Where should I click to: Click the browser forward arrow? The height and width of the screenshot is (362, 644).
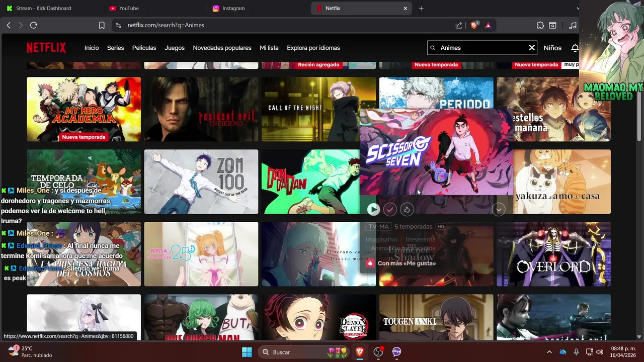click(21, 25)
